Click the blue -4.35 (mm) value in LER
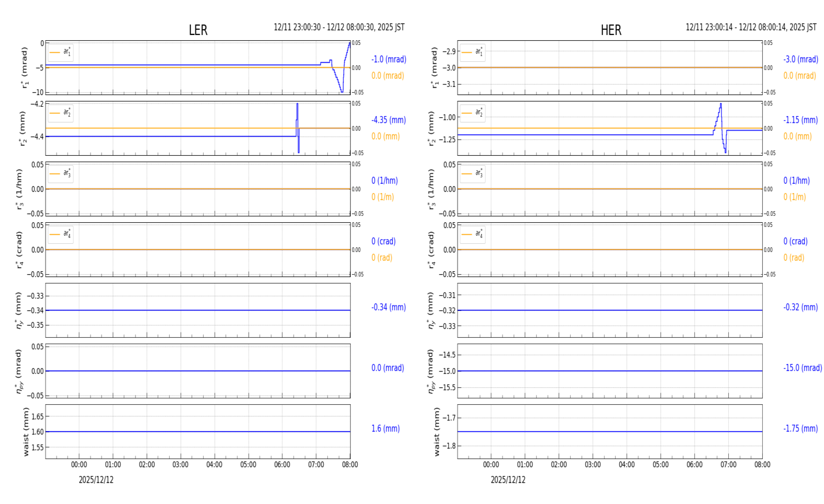Screen dimensions: 824x504 (389, 120)
